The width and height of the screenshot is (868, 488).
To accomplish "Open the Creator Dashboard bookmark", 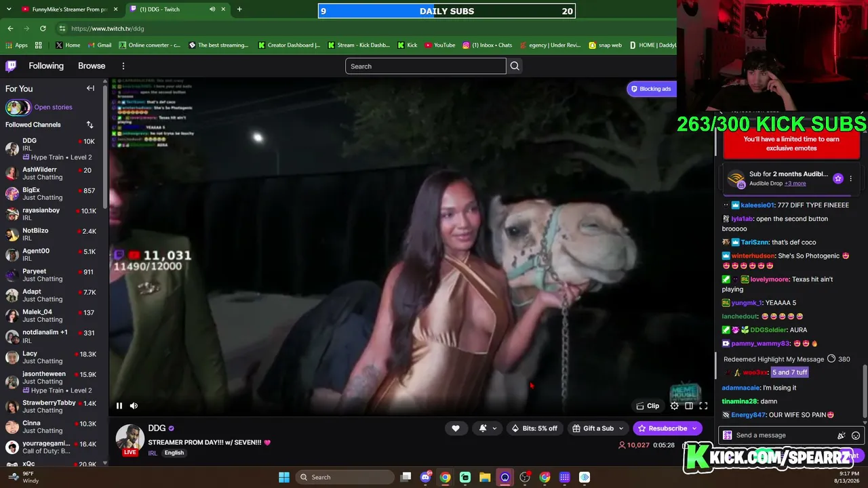I will [289, 45].
